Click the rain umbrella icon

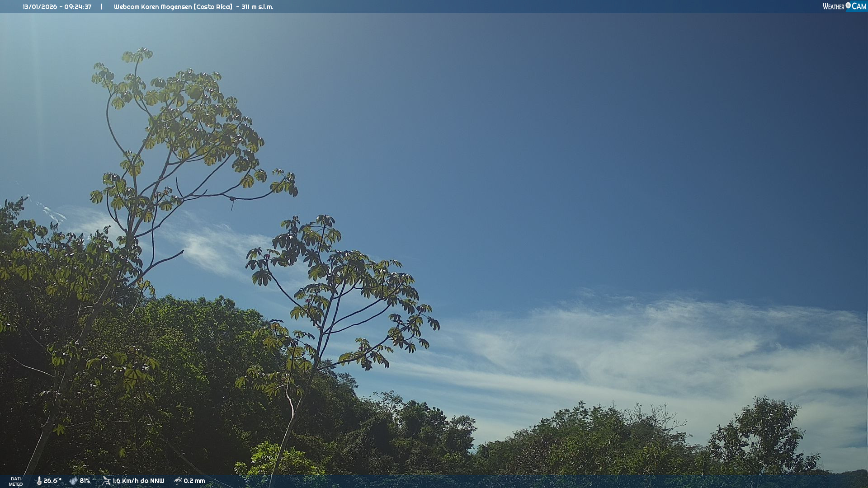178,481
